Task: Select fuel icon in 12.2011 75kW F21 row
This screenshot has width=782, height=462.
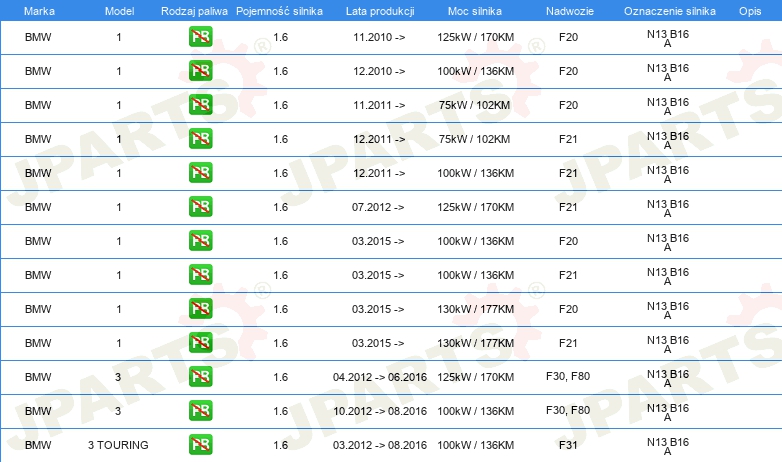Action: pyautogui.click(x=200, y=138)
